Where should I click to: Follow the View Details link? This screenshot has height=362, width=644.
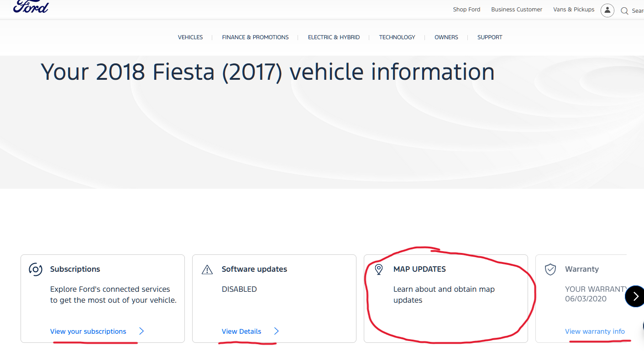(241, 331)
